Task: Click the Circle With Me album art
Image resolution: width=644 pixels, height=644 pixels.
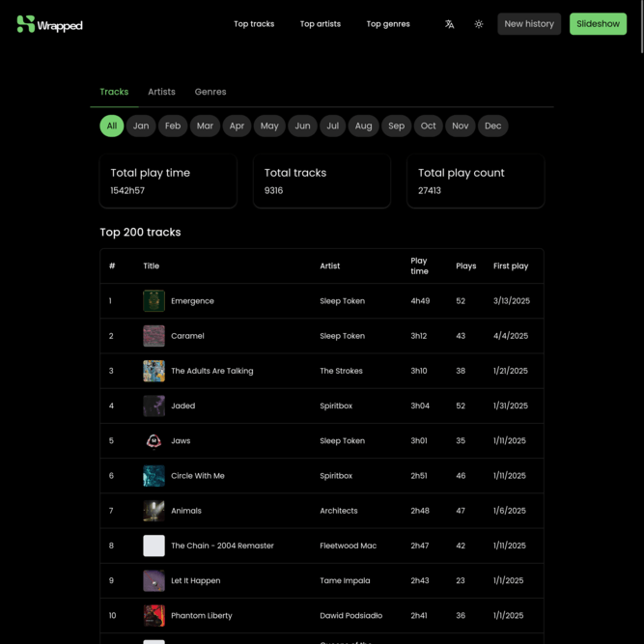Action: tap(154, 476)
